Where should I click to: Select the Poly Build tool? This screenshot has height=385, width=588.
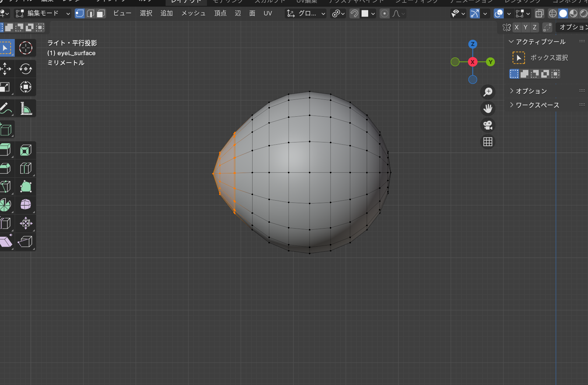(25, 187)
